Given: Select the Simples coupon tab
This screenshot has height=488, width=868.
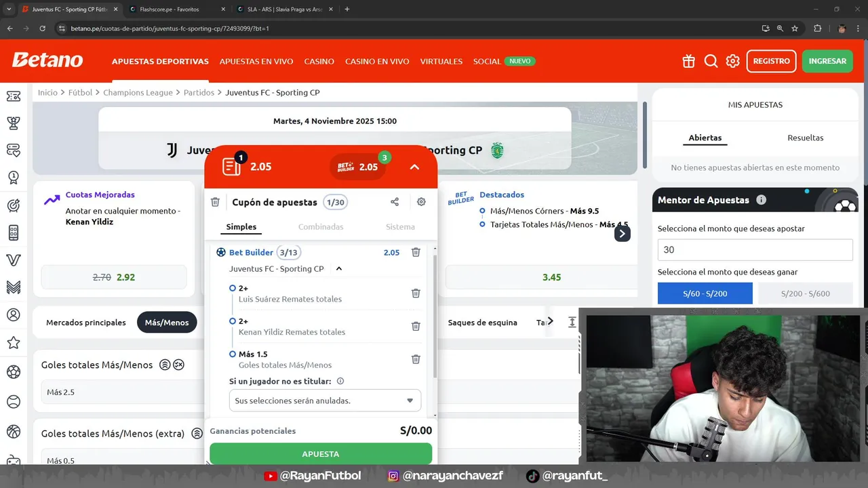Looking at the screenshot, I should pos(241,227).
